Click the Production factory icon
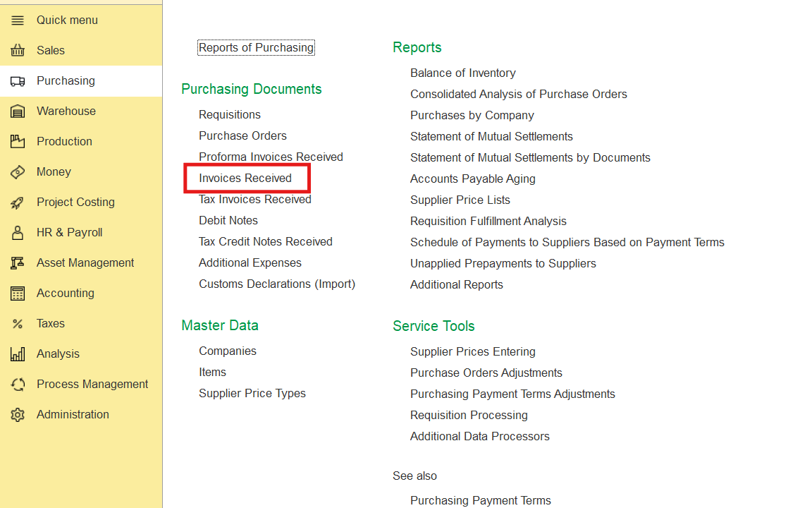Image resolution: width=812 pixels, height=508 pixels. (x=18, y=142)
